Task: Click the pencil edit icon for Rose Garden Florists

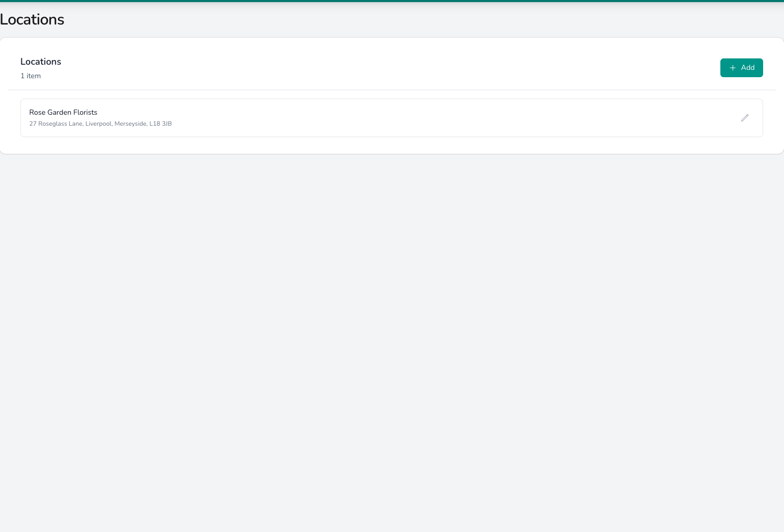Action: click(745, 118)
